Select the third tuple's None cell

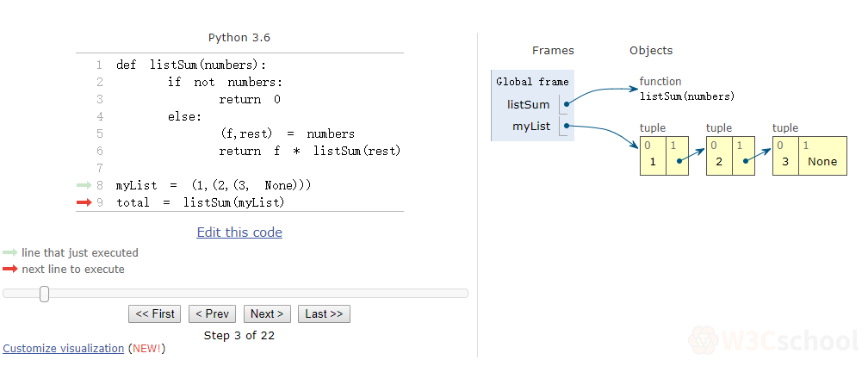(x=821, y=161)
